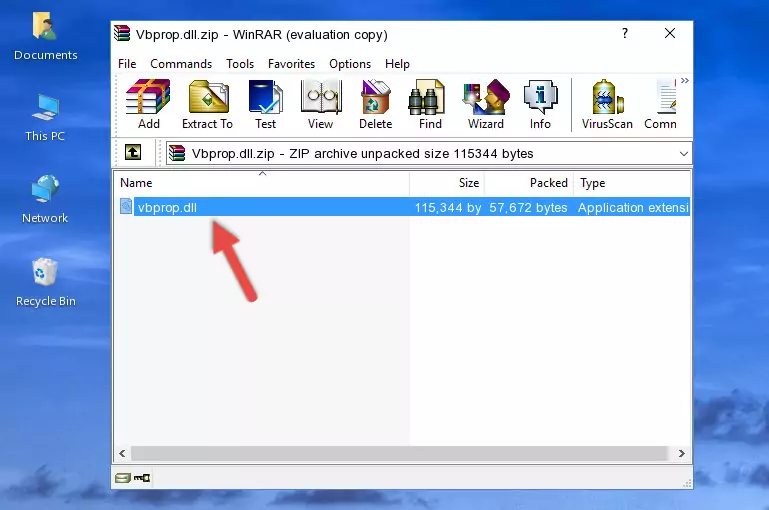This screenshot has height=510, width=769.
Task: Open the View file tool
Action: coord(321,104)
